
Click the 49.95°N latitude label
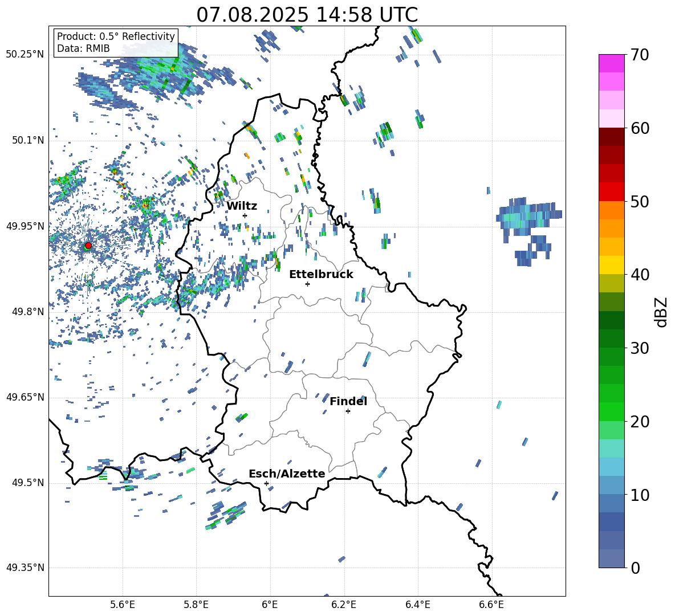(x=26, y=226)
